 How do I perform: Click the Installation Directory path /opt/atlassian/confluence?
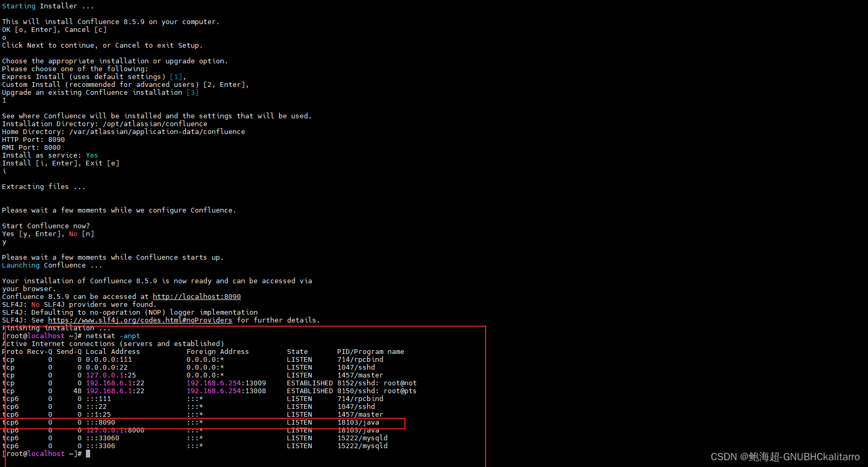155,124
